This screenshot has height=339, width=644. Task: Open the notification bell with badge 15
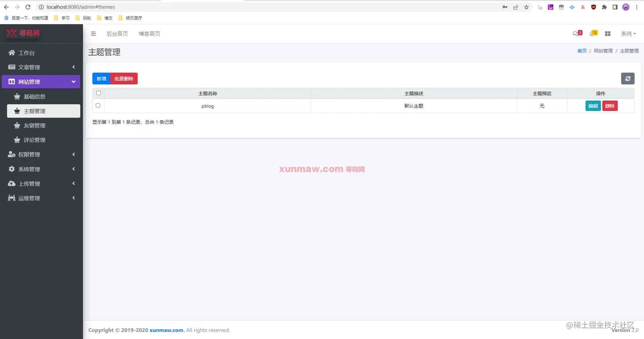point(593,33)
